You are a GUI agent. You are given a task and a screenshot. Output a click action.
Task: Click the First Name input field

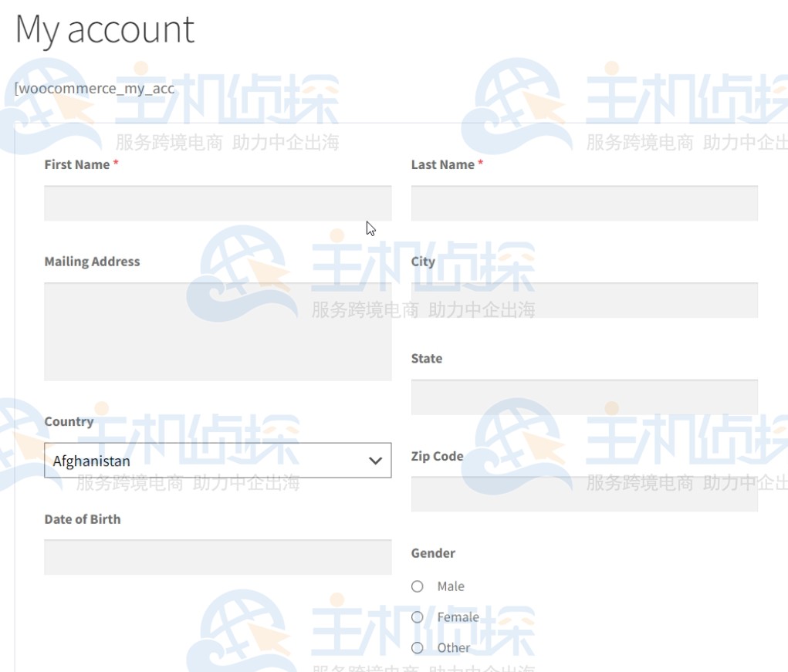point(218,204)
